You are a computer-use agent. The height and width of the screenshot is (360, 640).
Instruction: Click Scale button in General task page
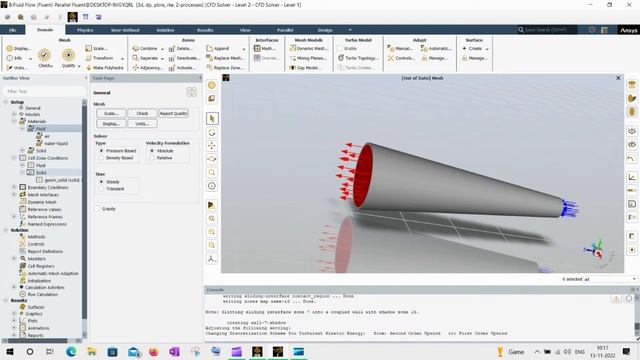click(x=111, y=113)
